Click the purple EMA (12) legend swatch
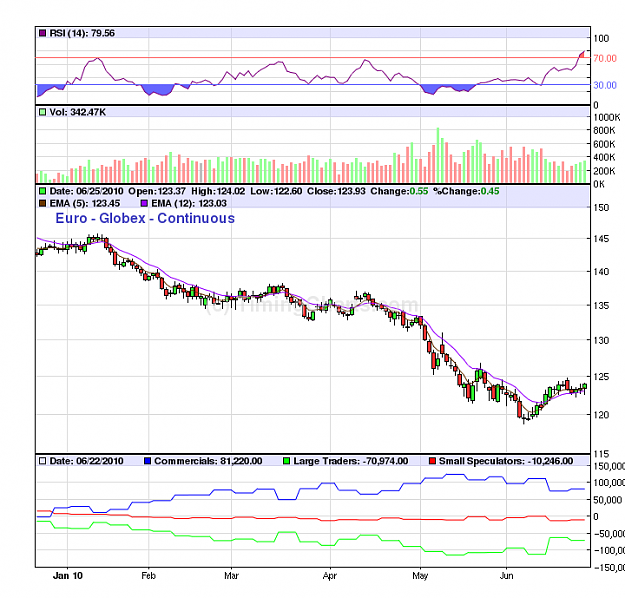 [x=144, y=203]
